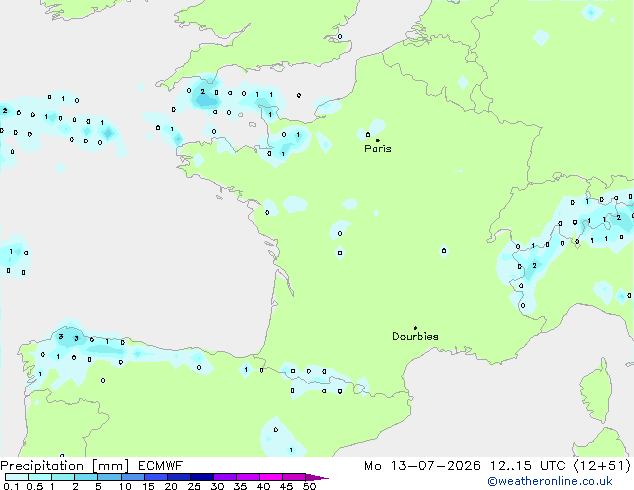
Task: Click the Paris city label
Action: [378, 149]
